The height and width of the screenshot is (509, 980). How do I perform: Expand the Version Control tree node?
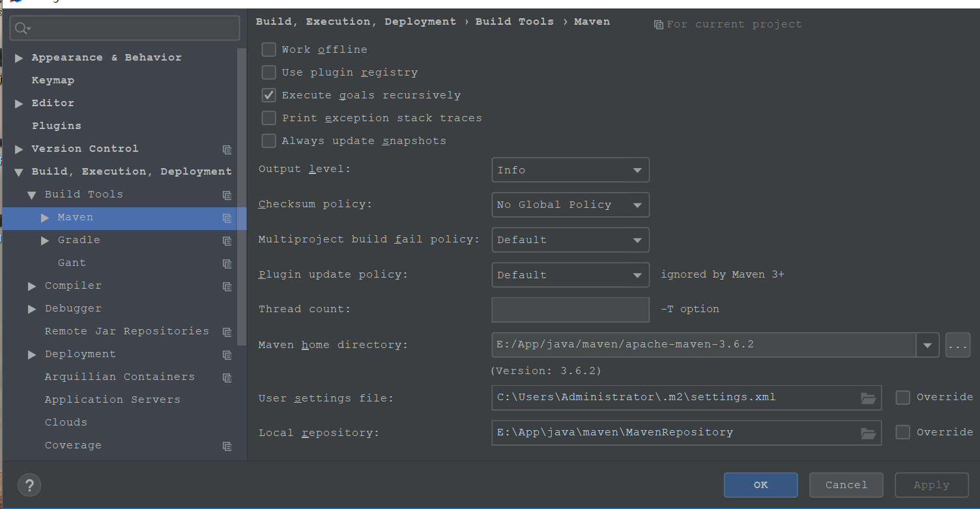pos(19,149)
